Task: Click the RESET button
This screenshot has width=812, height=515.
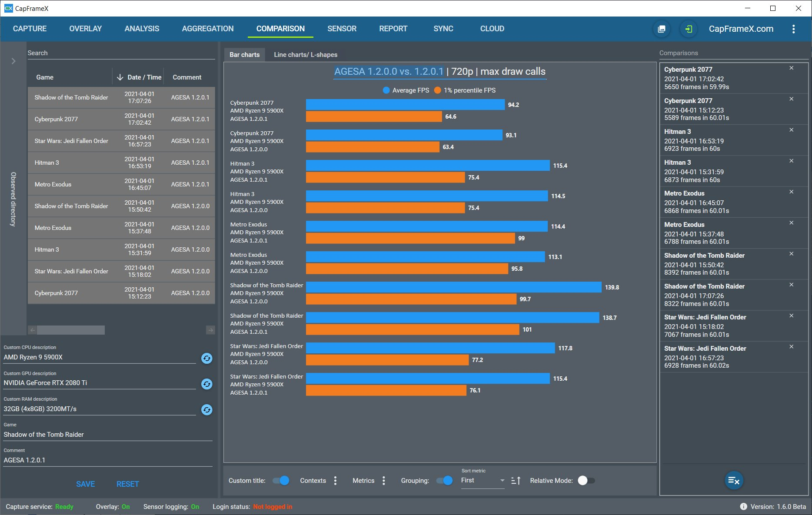Action: 128,484
